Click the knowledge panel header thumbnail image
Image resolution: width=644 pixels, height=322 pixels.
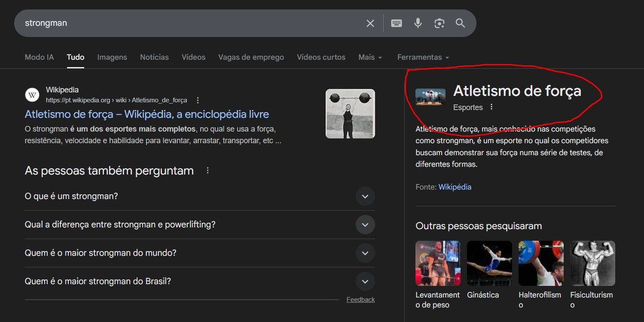(x=430, y=97)
